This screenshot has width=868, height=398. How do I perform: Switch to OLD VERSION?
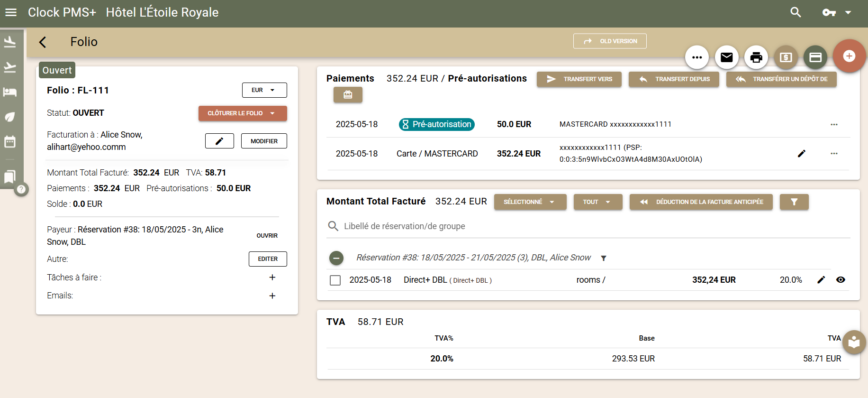click(x=610, y=41)
